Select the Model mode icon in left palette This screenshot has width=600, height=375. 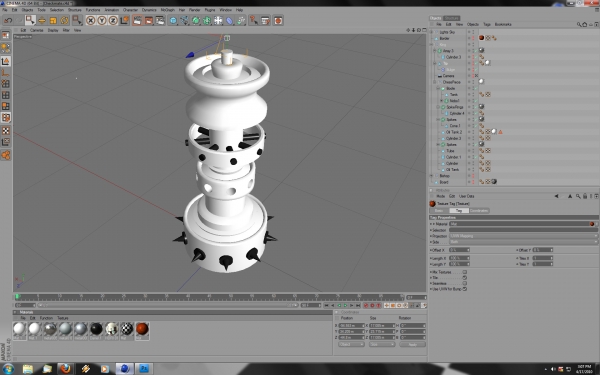click(6, 61)
